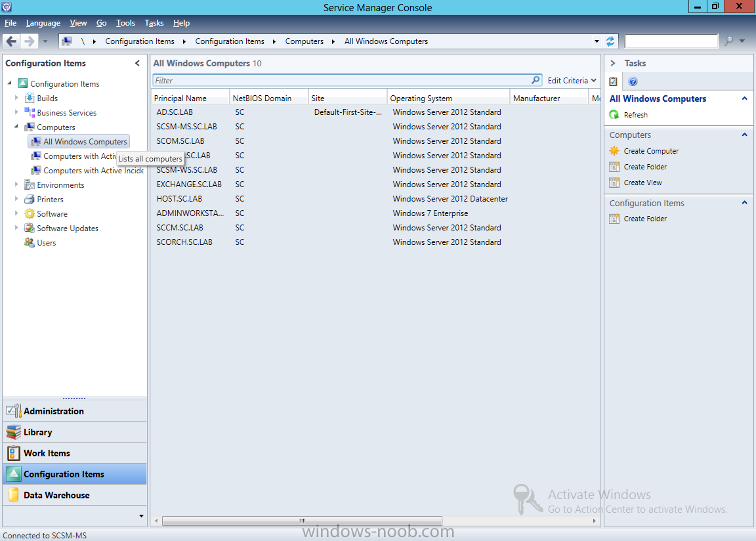Sort by Principal Name column header
This screenshot has height=541, width=756.
[x=190, y=98]
